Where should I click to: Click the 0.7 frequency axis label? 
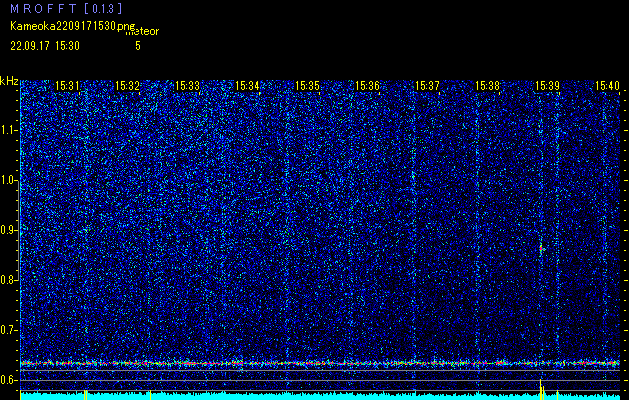coord(9,330)
